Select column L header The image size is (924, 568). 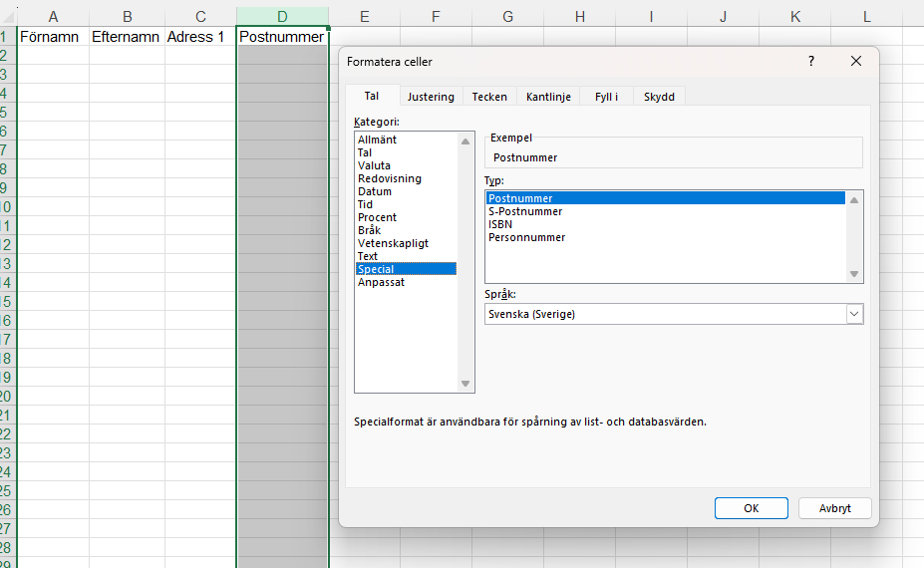tap(867, 17)
